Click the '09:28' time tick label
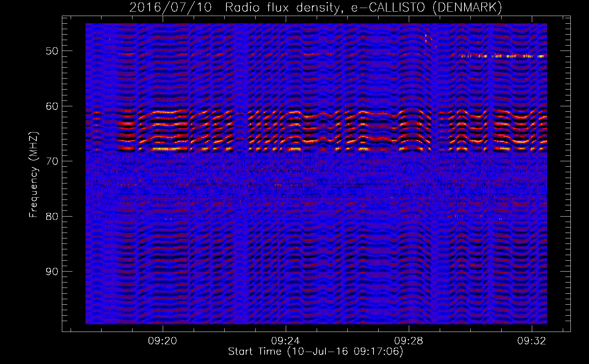 pos(409,341)
